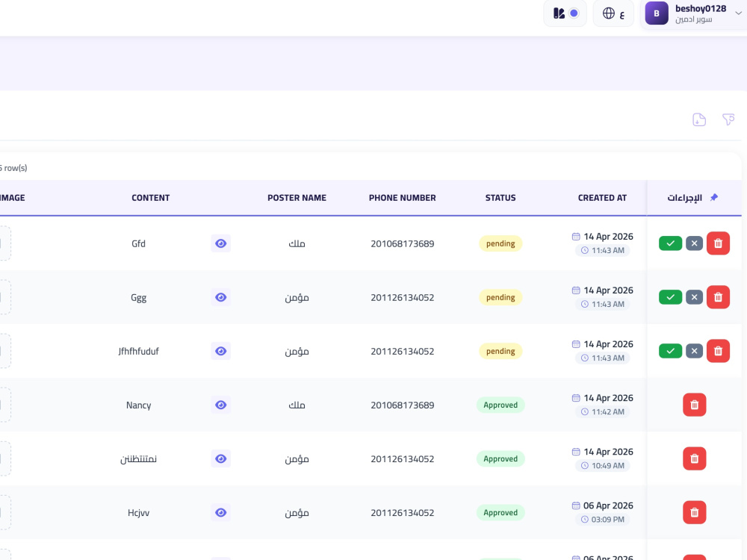View content of نمتنتظنن post via eye icon

tap(220, 458)
